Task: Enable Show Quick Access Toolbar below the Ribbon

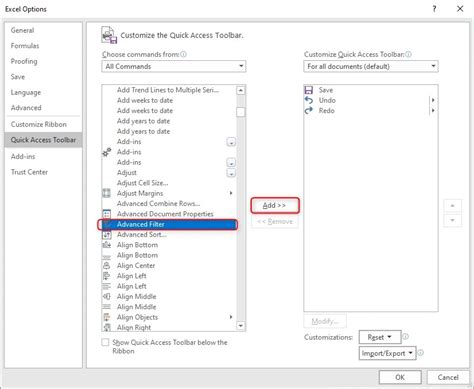Action: (105, 342)
